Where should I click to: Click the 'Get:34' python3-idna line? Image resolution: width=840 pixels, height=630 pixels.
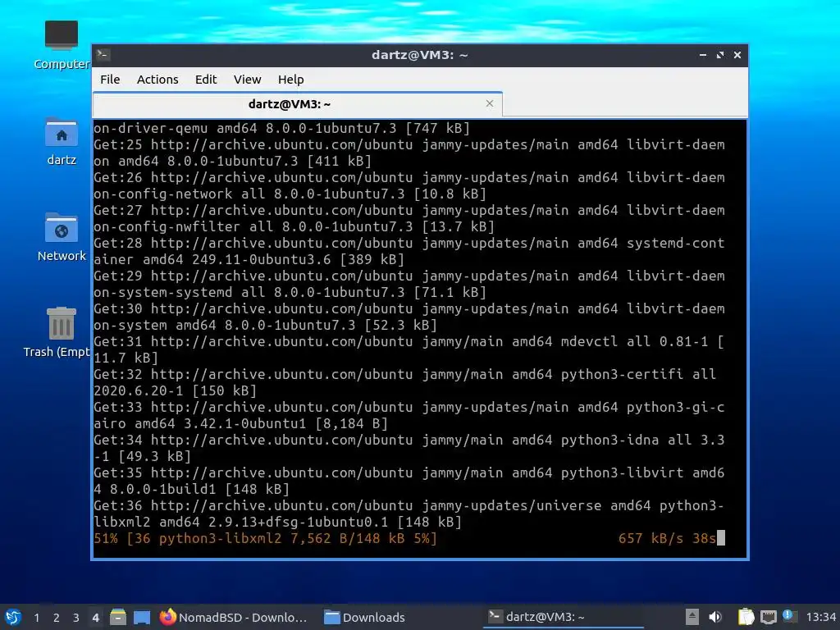click(x=409, y=449)
